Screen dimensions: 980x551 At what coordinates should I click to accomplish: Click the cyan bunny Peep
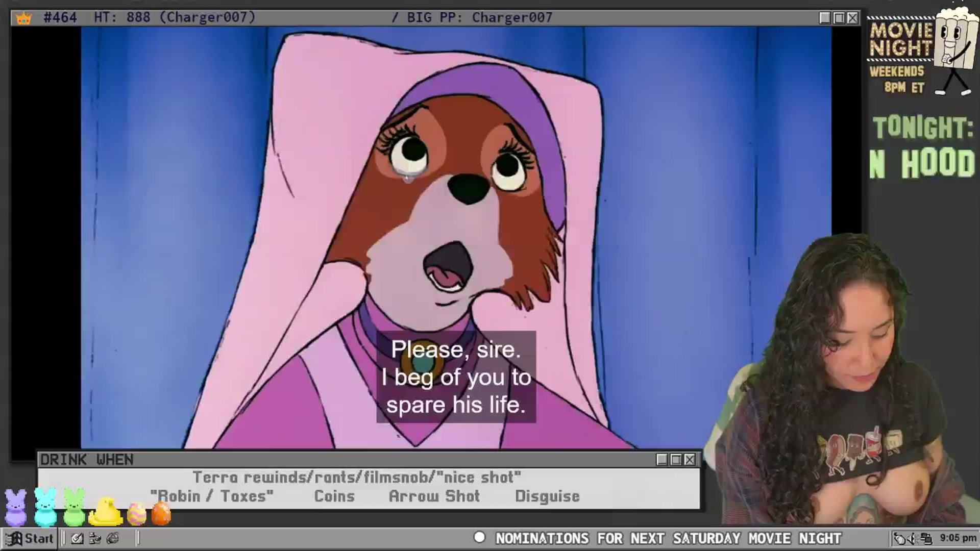(x=45, y=507)
